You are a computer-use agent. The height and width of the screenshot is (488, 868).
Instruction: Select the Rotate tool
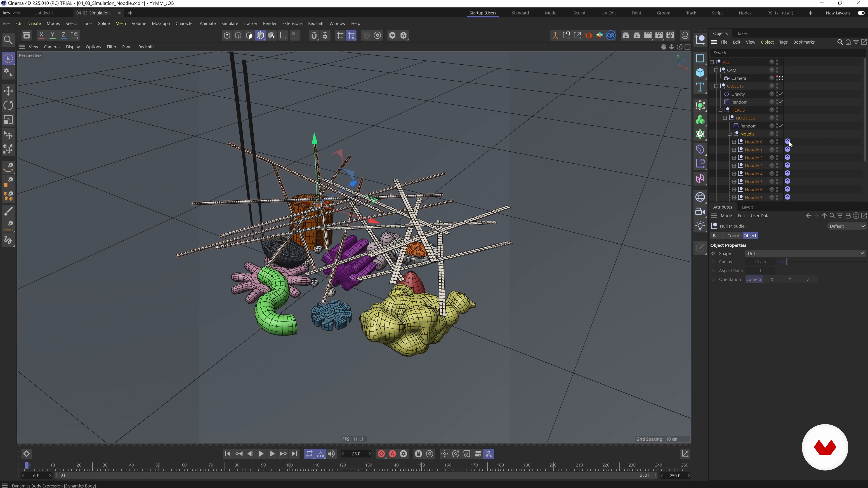(x=8, y=106)
